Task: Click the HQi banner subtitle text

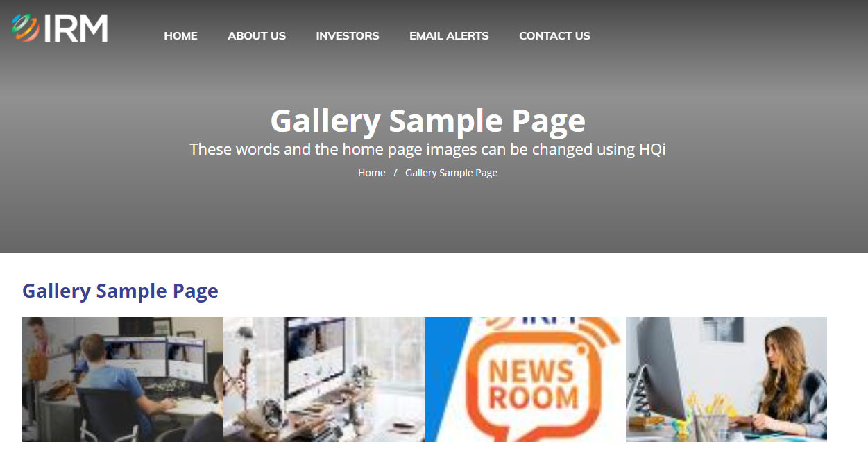Action: pos(427,149)
